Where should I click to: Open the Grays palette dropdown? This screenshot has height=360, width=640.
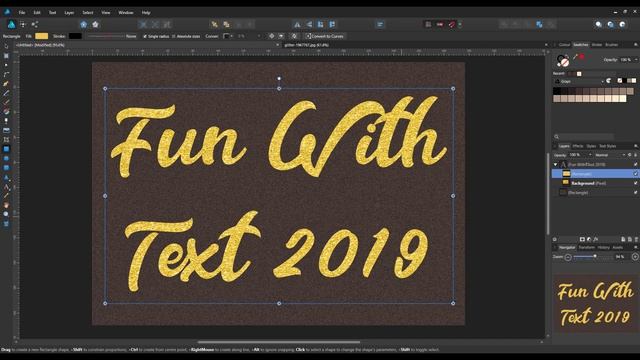coord(579,81)
